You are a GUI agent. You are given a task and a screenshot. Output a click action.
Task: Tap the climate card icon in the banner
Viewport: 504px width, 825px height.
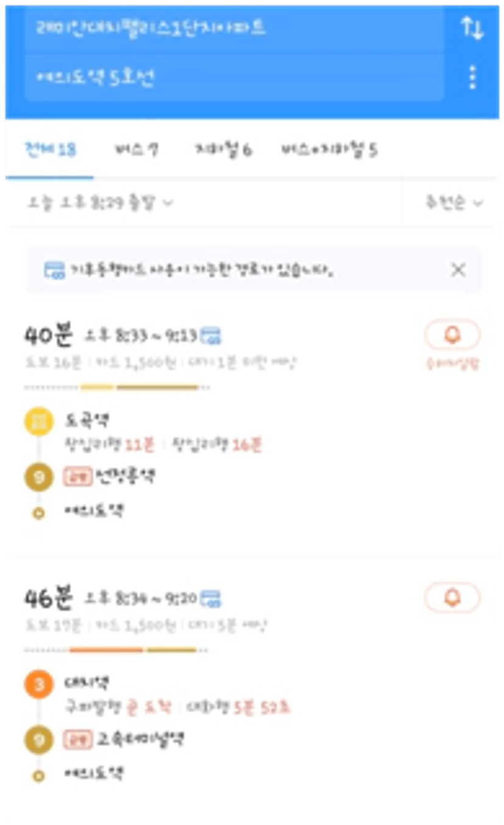tap(55, 270)
